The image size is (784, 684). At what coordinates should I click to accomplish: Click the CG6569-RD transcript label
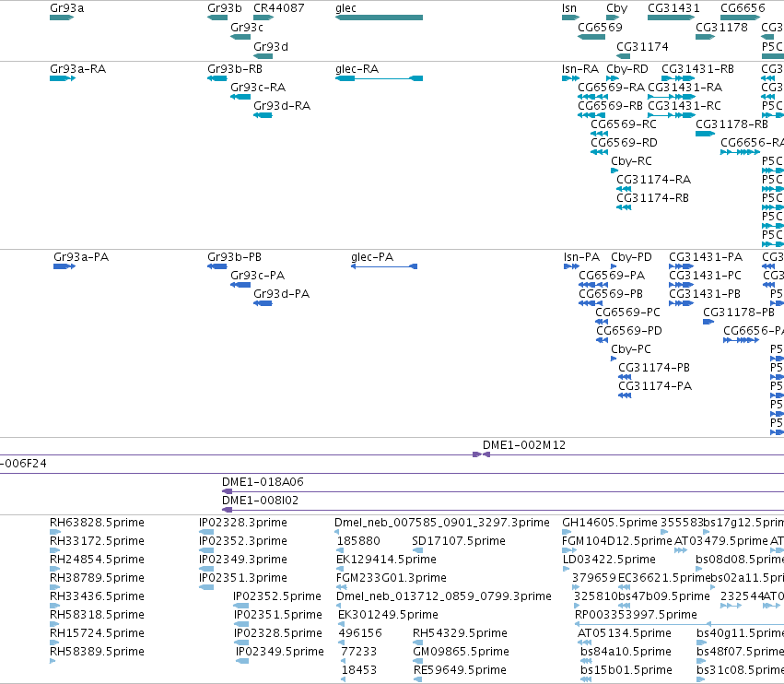624,143
